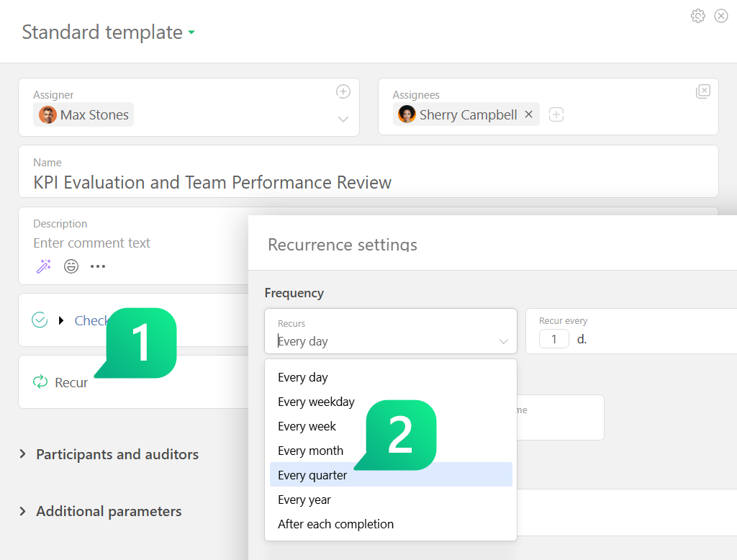Open the emoji picker
737x560 pixels.
click(x=71, y=266)
